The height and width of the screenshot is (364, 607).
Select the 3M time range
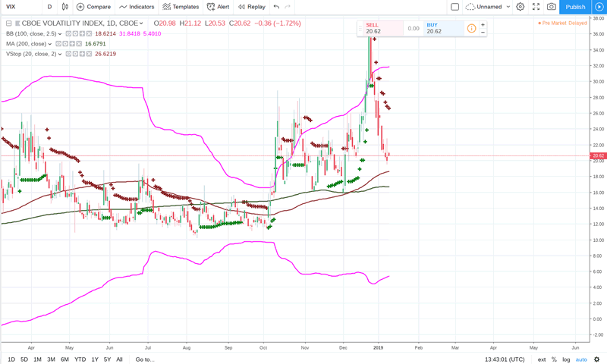click(51, 359)
